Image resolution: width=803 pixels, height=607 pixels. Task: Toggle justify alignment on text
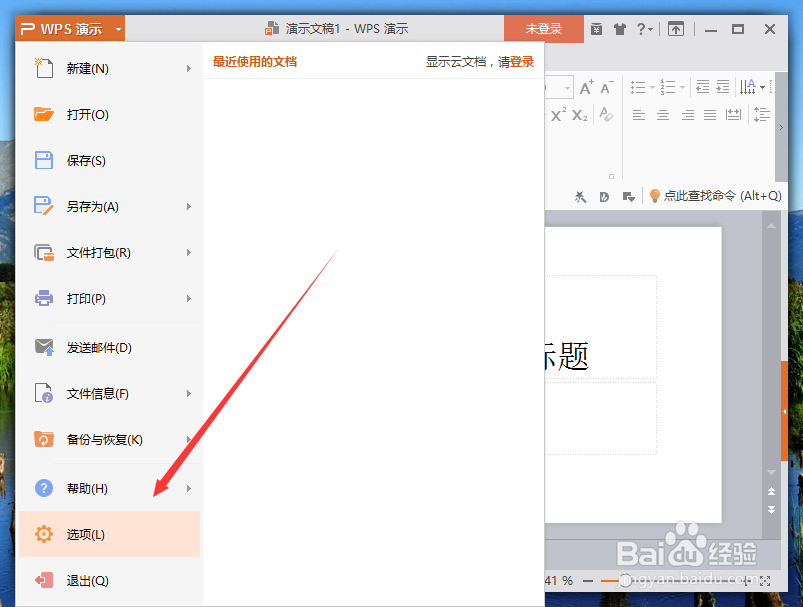coord(709,114)
